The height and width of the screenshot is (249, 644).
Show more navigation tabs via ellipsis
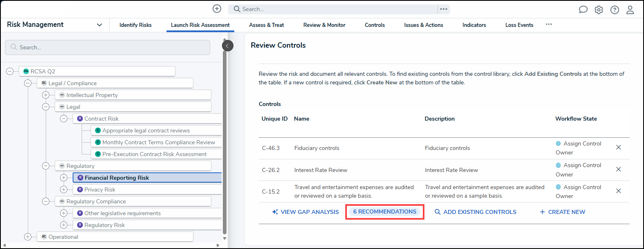click(549, 24)
